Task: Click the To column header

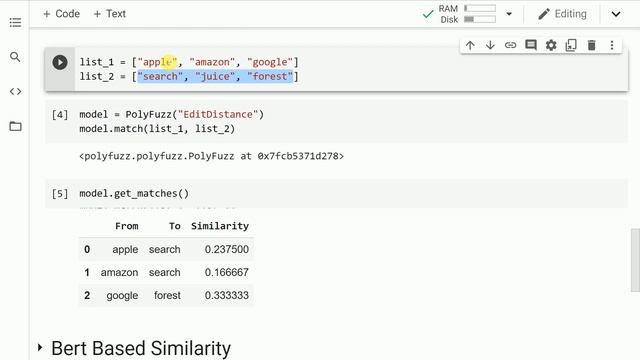Action: (x=175, y=226)
